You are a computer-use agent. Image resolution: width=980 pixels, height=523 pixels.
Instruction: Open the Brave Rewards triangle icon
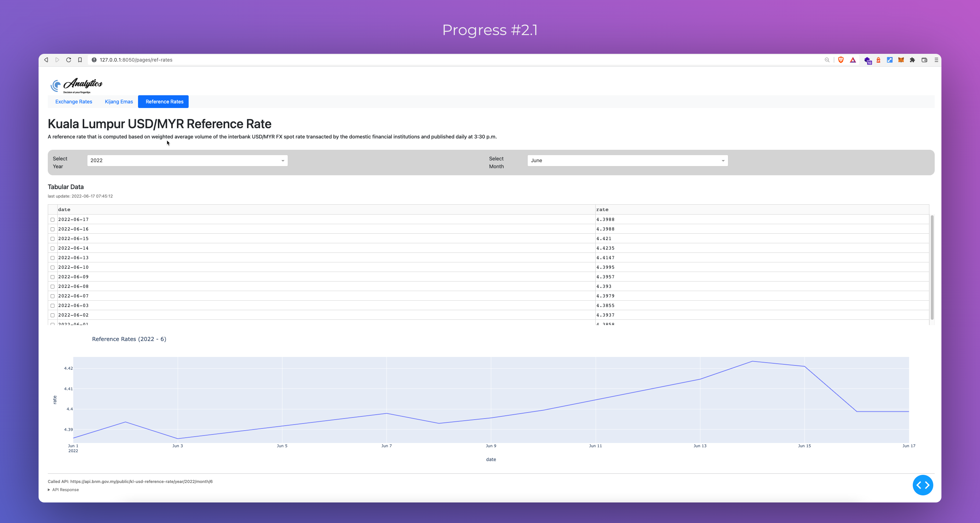[x=853, y=60]
